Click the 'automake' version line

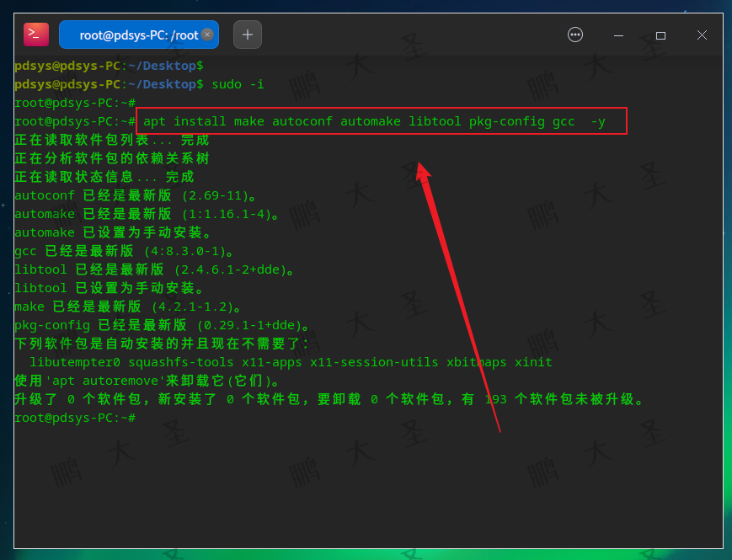[x=44, y=213]
